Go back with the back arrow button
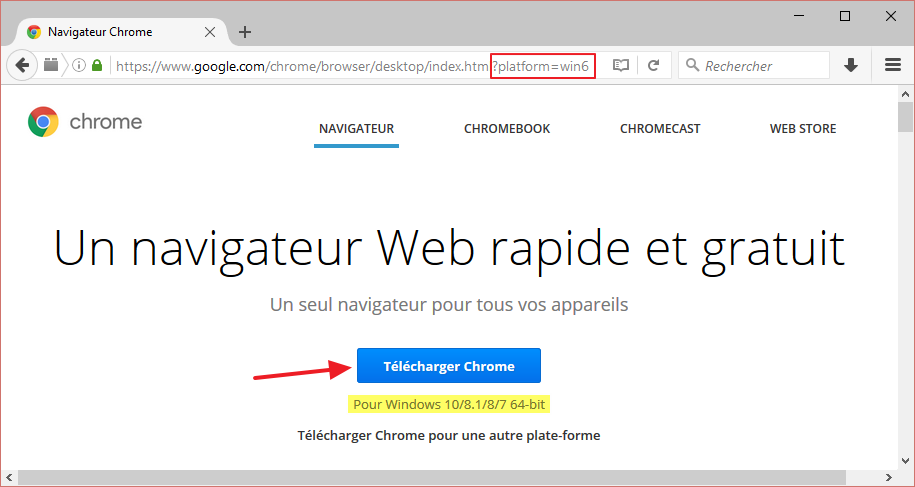 22,65
